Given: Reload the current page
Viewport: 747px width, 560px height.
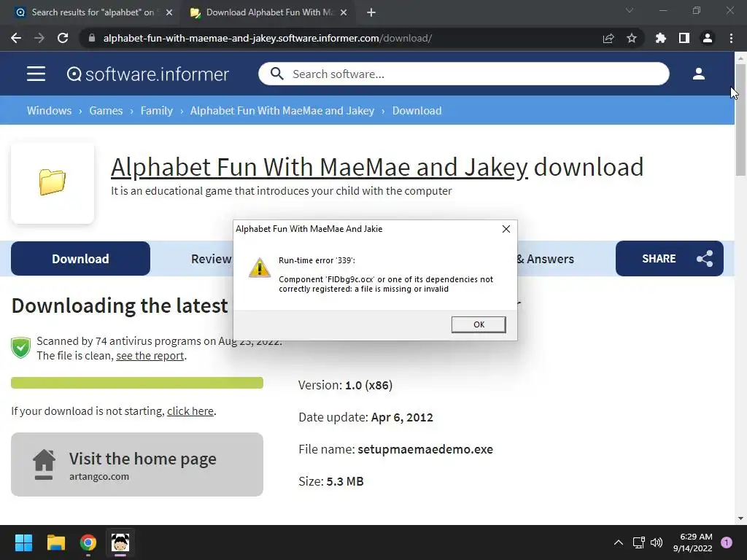Looking at the screenshot, I should coord(63,38).
